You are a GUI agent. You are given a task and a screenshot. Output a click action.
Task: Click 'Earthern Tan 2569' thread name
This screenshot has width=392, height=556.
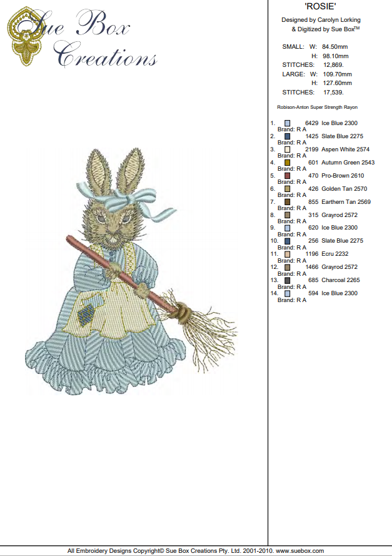pos(346,202)
